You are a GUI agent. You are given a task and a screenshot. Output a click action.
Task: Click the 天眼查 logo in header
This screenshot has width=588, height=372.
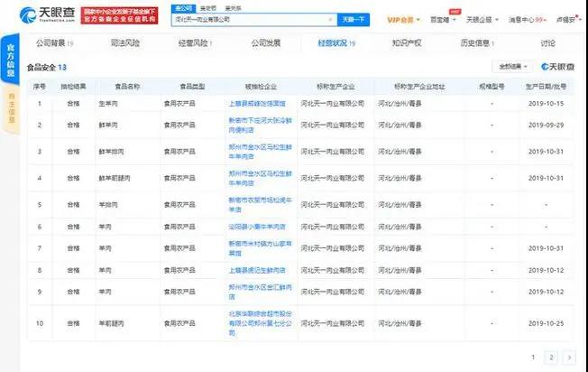point(43,18)
